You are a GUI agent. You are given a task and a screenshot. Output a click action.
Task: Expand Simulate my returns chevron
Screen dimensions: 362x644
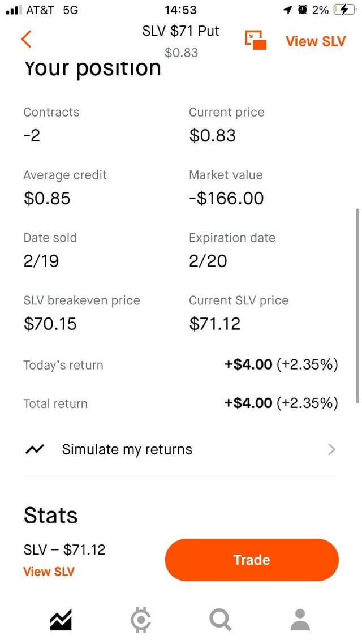[331, 450]
